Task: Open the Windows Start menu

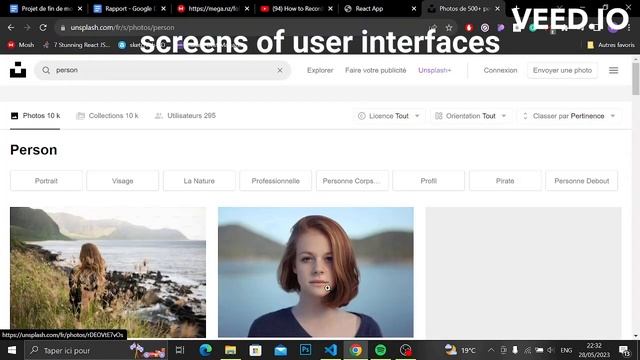Action: point(12,350)
